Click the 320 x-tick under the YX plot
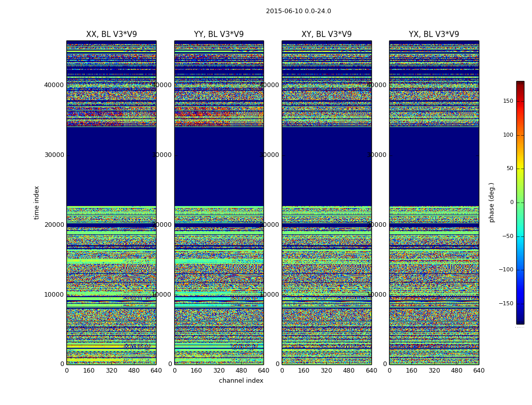Image resolution: width=532 pixels, height=405 pixels. click(x=434, y=371)
